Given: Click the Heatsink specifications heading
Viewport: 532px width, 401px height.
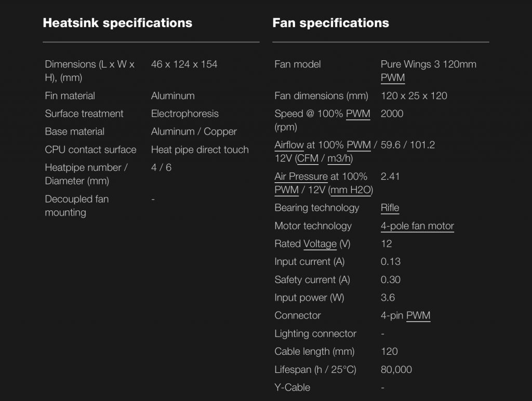Looking at the screenshot, I should 117,23.
